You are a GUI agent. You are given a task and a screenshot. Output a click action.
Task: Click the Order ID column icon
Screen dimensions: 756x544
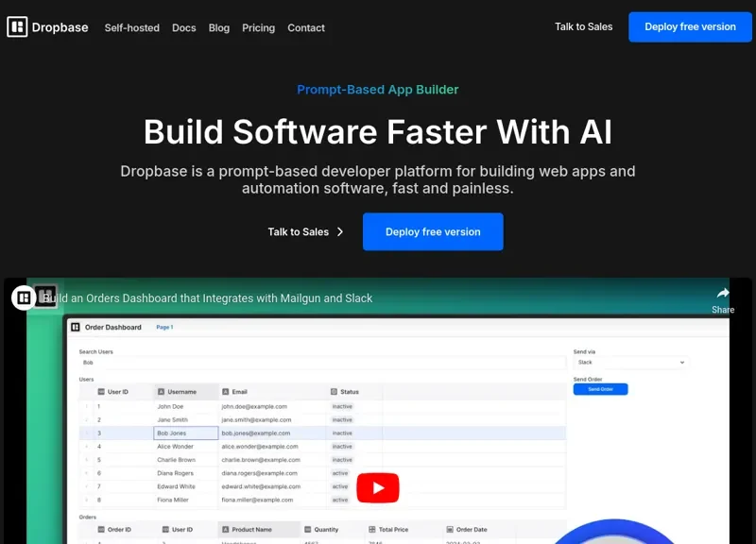pos(101,530)
